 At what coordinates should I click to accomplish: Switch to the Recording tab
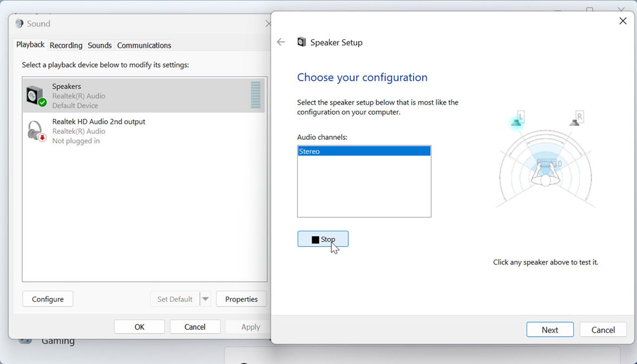[x=66, y=45]
